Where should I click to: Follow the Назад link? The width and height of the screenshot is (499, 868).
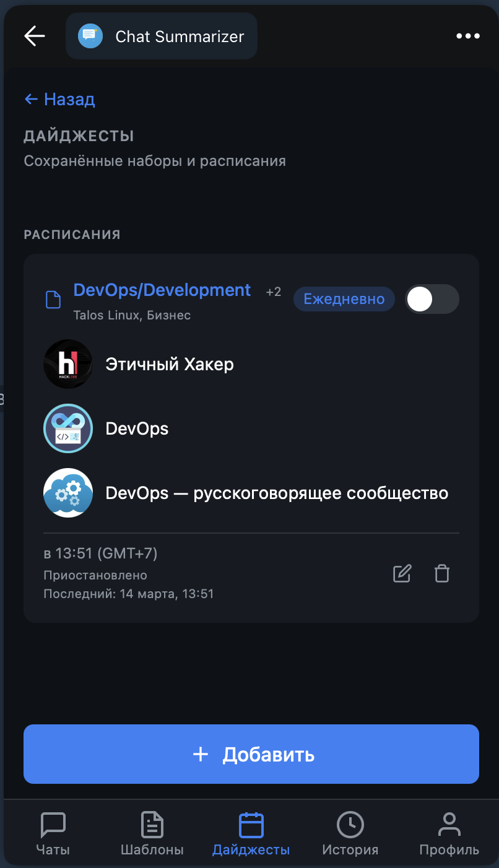click(x=59, y=99)
